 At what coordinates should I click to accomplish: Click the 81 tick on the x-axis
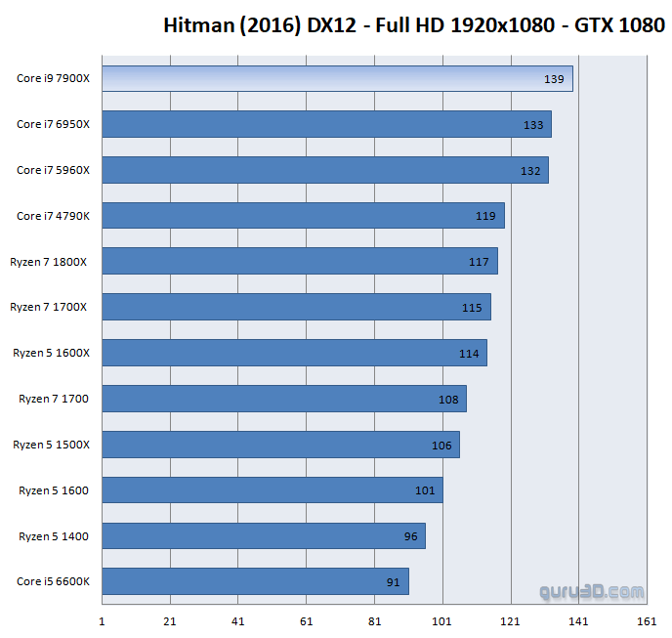pyautogui.click(x=374, y=620)
